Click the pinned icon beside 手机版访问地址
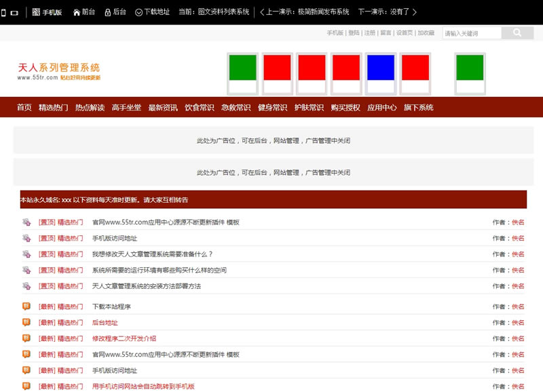Screen dimensions: 543x392 point(26,238)
